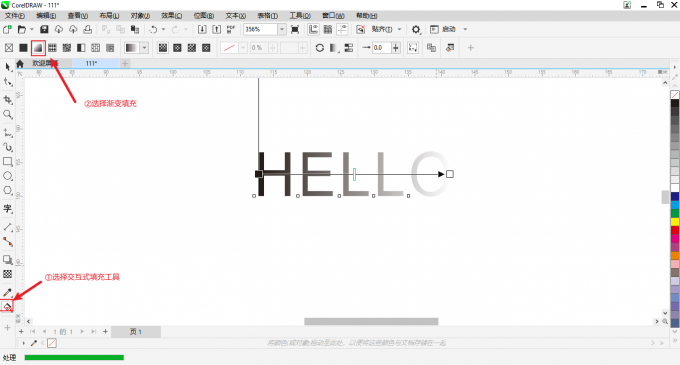Click the acceleration 0.0 input field
680x365 pixels.
click(x=382, y=48)
